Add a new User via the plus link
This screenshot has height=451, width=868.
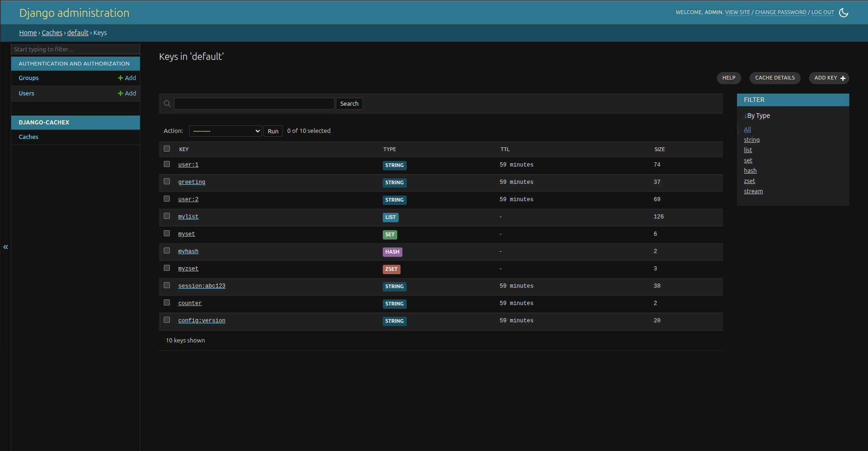coord(127,94)
